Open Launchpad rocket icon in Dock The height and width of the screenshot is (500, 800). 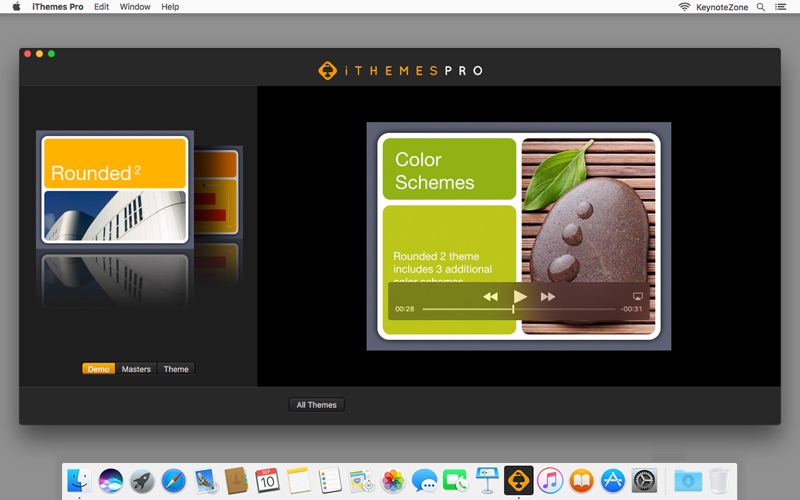pyautogui.click(x=142, y=480)
